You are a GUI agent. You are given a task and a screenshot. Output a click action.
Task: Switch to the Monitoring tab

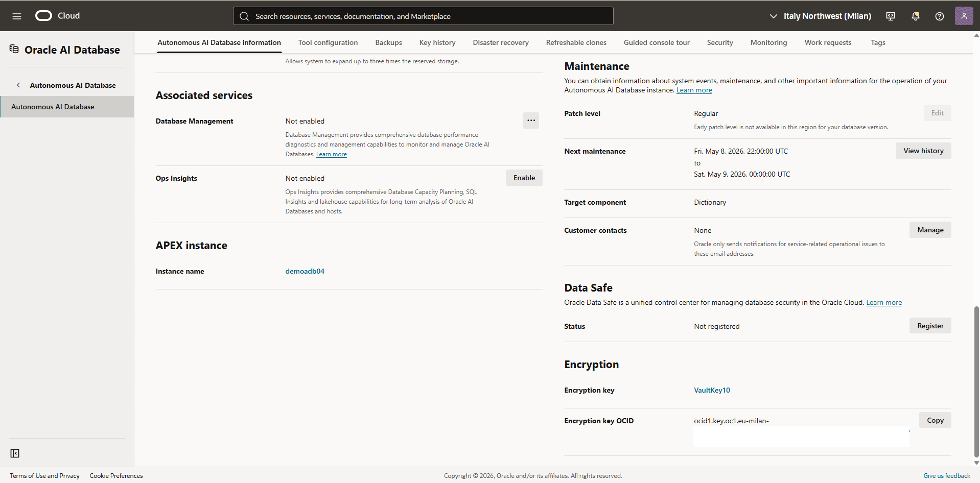pos(768,42)
